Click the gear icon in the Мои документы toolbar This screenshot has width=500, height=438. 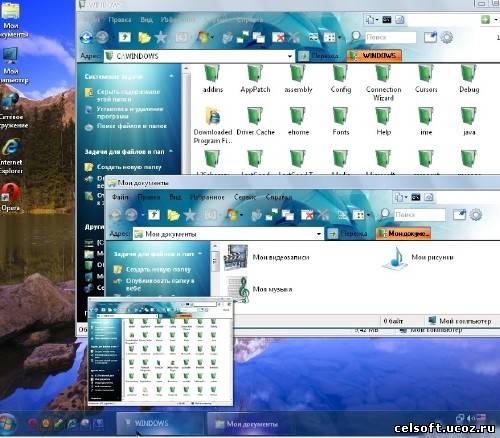point(476,215)
